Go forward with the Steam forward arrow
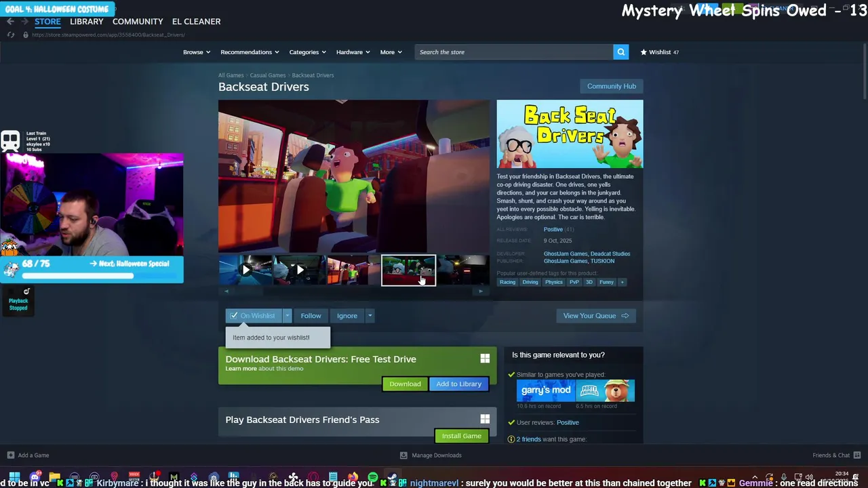This screenshot has height=488, width=868. coord(25,22)
